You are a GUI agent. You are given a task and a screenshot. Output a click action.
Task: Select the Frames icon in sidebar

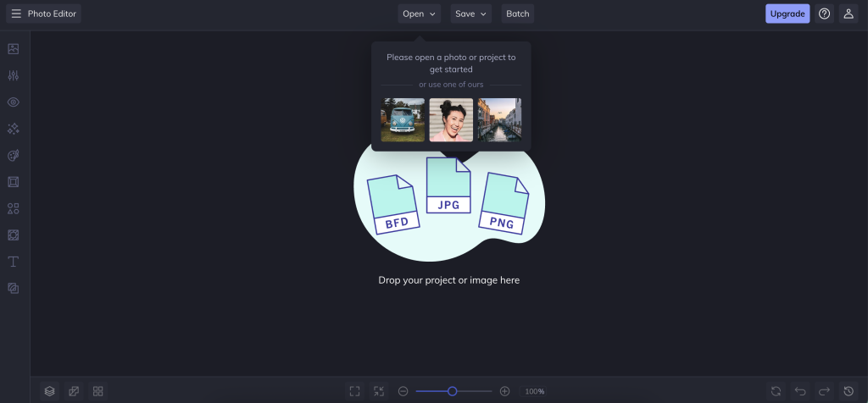click(14, 182)
